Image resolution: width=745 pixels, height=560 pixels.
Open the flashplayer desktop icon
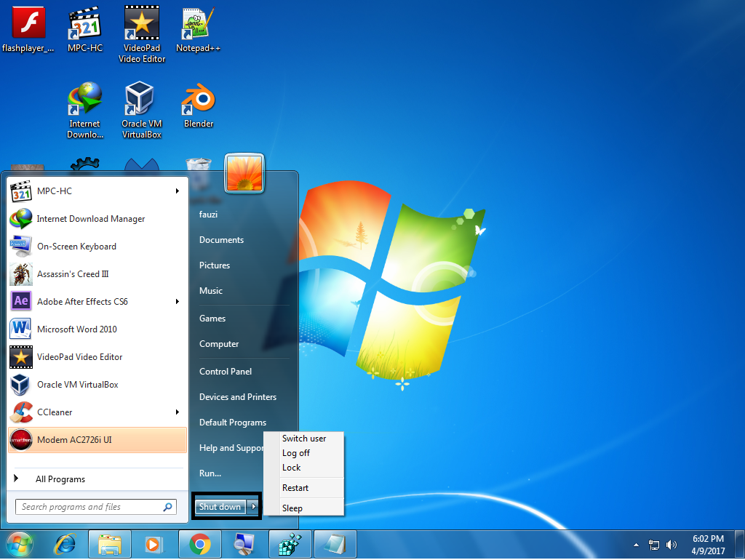(x=28, y=29)
